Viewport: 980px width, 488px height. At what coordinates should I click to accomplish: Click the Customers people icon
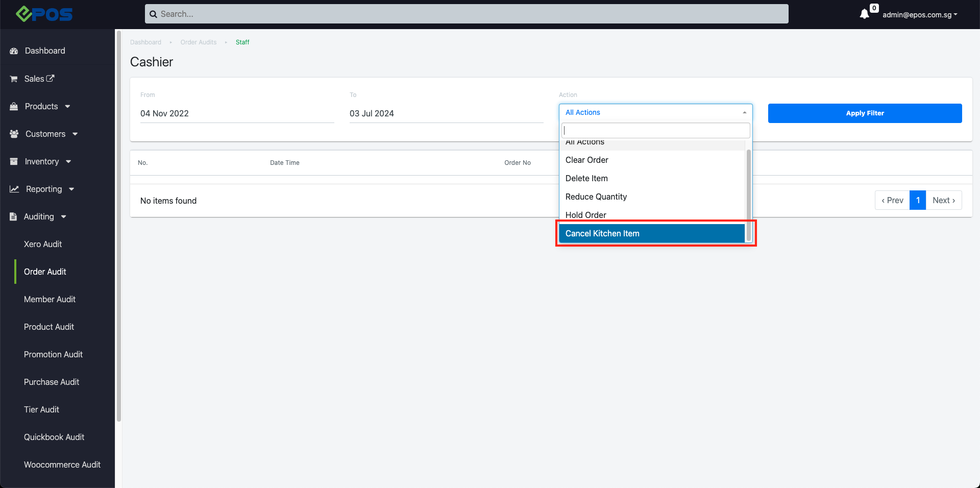(14, 134)
